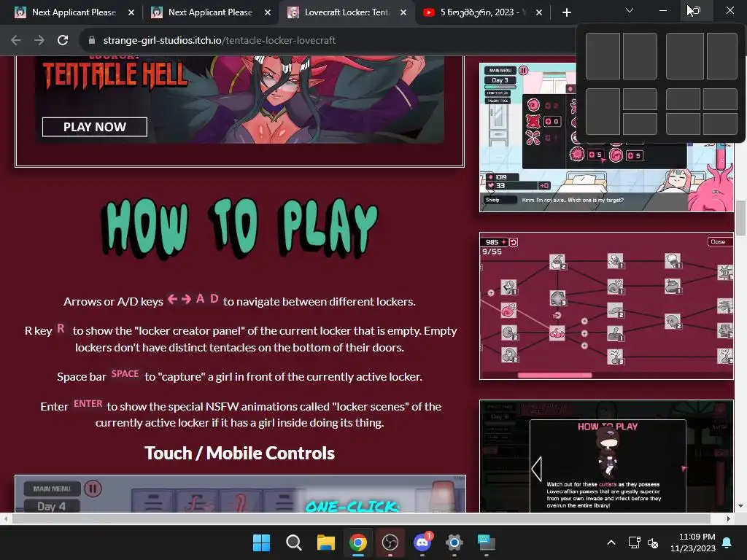Go back to the previous page
Viewport: 747px width, 560px height.
point(16,41)
